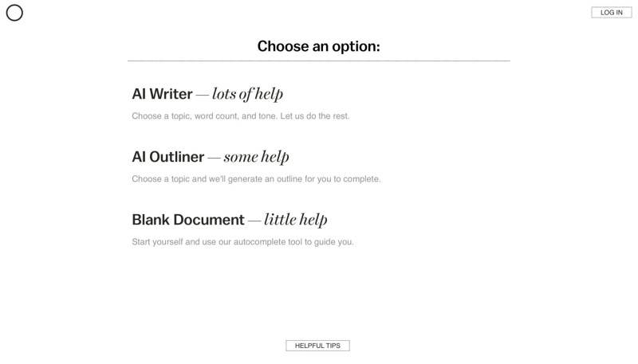Click the dash after AI Outliner
The image size is (638, 364).
[x=214, y=158]
